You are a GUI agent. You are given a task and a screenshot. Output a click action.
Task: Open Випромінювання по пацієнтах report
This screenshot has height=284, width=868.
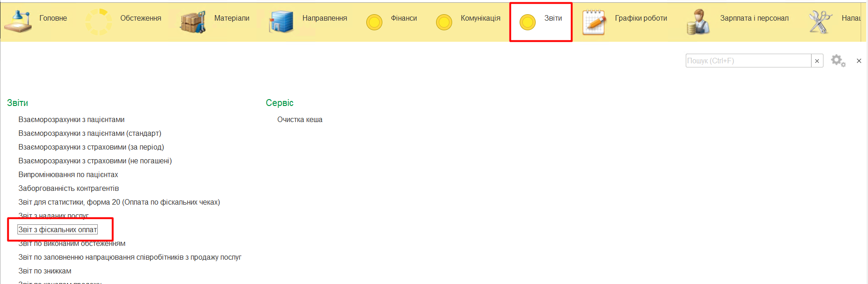tap(68, 175)
